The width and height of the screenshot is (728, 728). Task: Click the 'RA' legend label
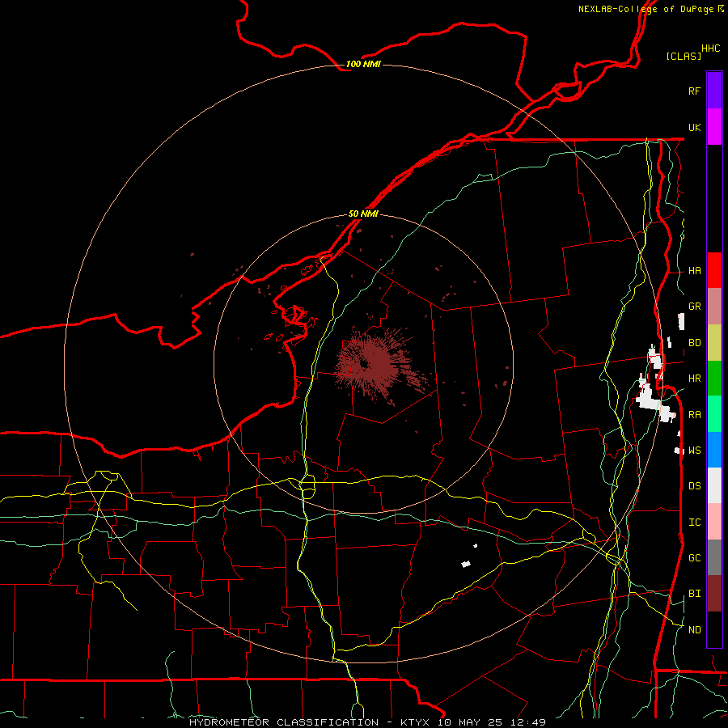point(694,414)
